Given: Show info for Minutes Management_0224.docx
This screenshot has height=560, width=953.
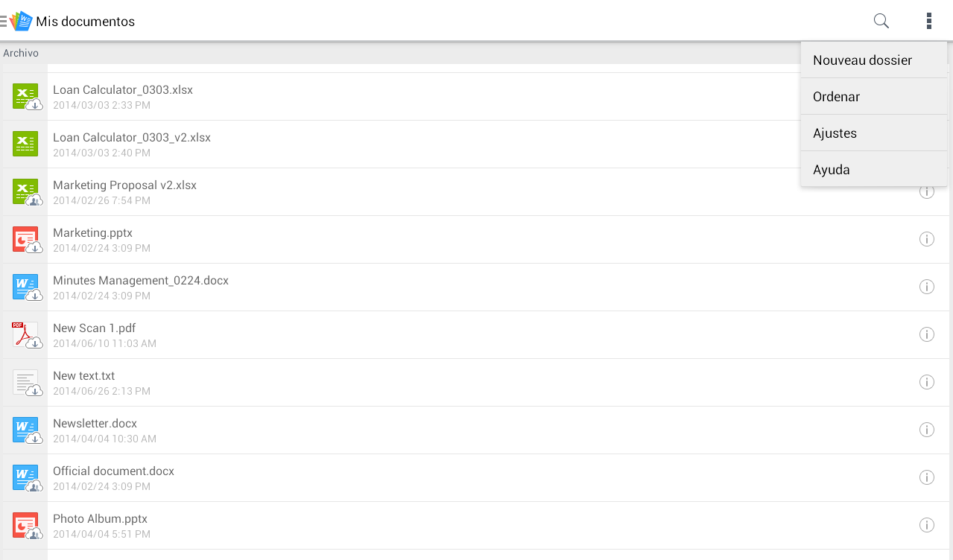Looking at the screenshot, I should point(927,287).
